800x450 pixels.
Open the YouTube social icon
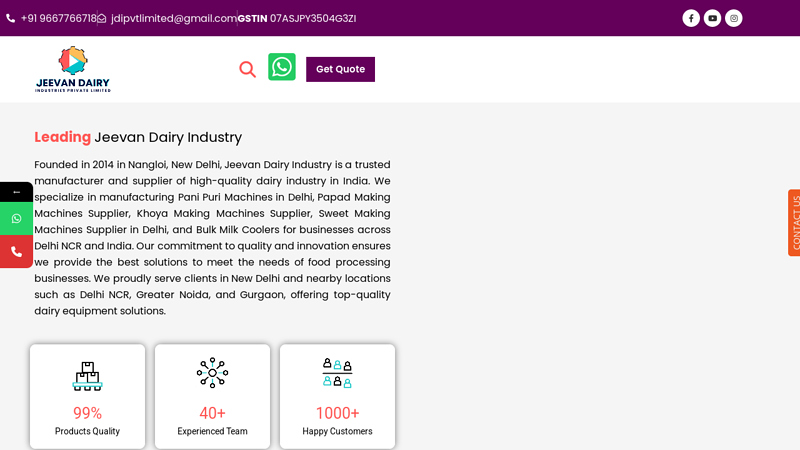(712, 18)
